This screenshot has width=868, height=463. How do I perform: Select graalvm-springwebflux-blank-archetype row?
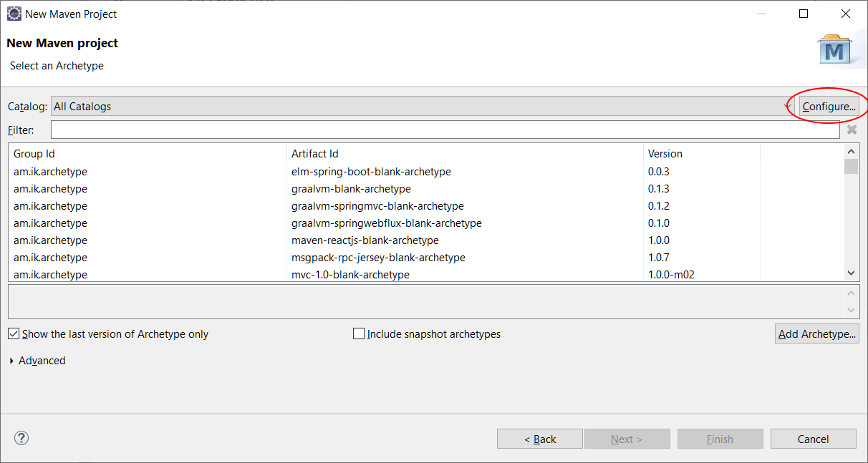pyautogui.click(x=426, y=223)
